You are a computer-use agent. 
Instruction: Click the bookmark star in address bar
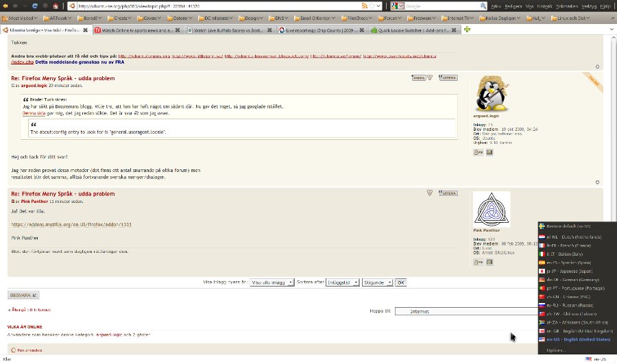(372, 6)
